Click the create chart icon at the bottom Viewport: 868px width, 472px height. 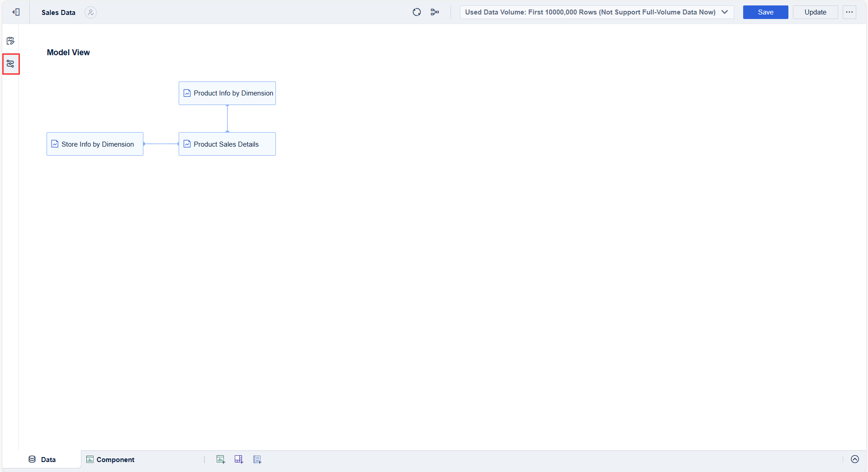[x=221, y=459]
